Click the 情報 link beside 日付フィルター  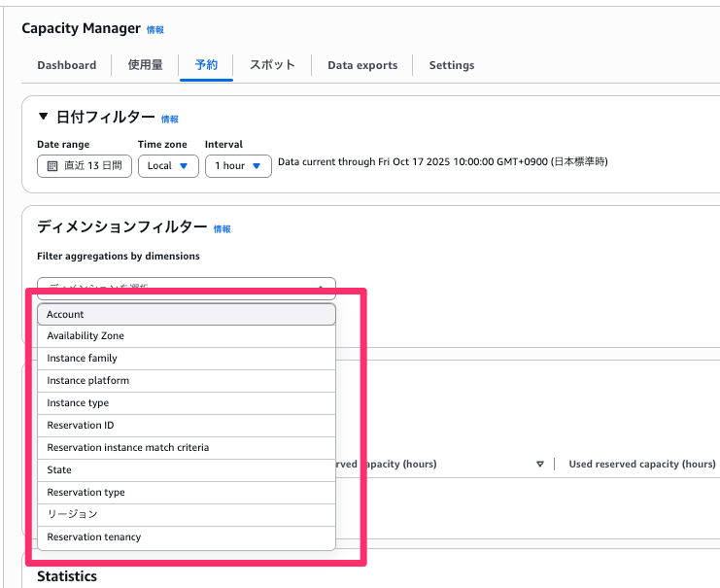point(170,120)
